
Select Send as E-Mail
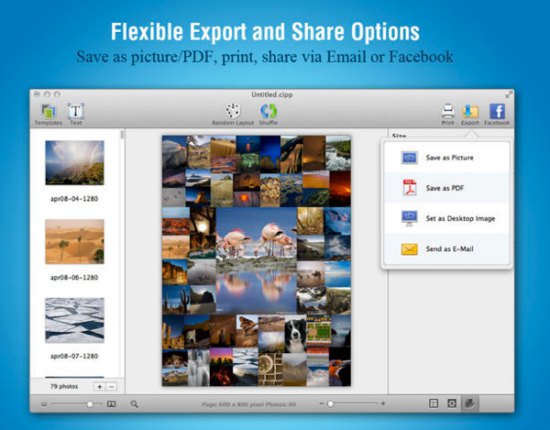click(447, 249)
